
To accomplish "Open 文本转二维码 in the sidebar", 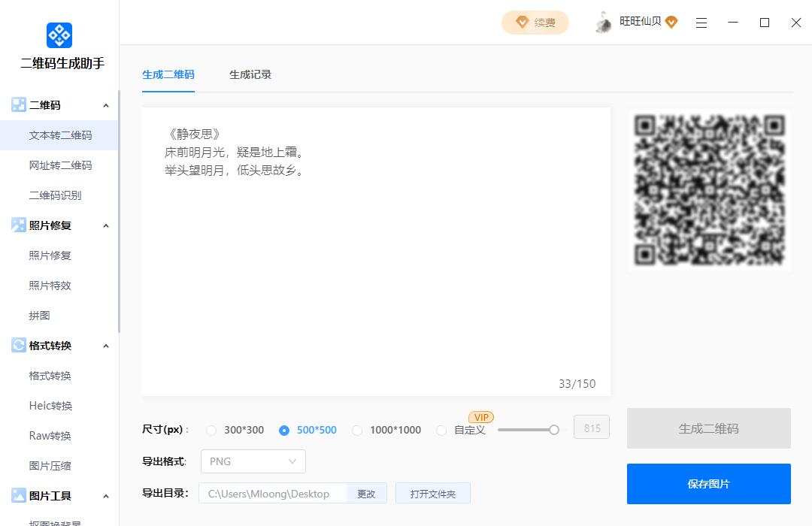I will tap(59, 135).
